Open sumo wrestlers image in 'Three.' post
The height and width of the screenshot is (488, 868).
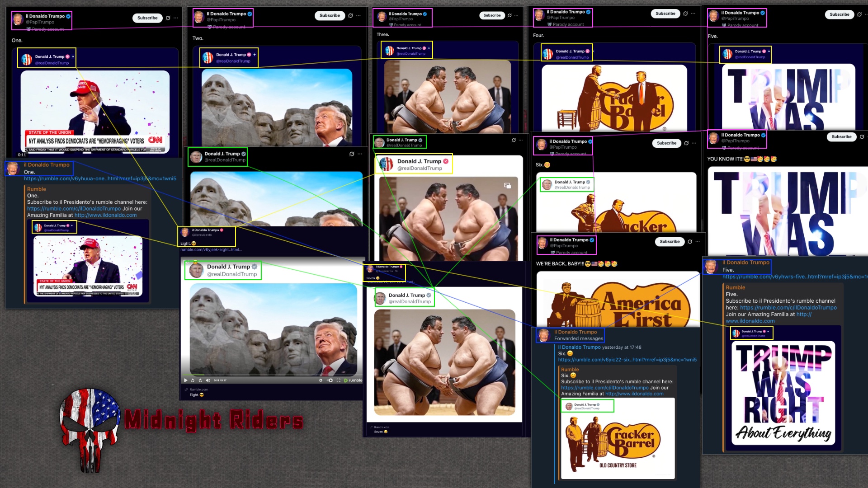point(447,96)
